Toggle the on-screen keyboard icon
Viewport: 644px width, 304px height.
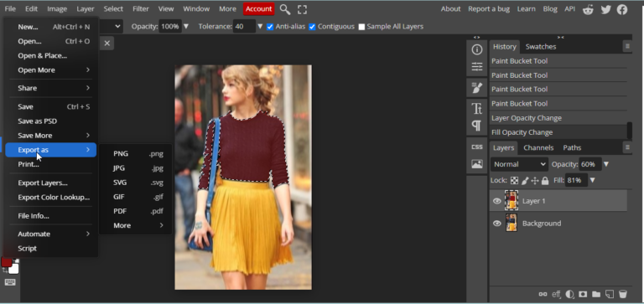(x=10, y=282)
